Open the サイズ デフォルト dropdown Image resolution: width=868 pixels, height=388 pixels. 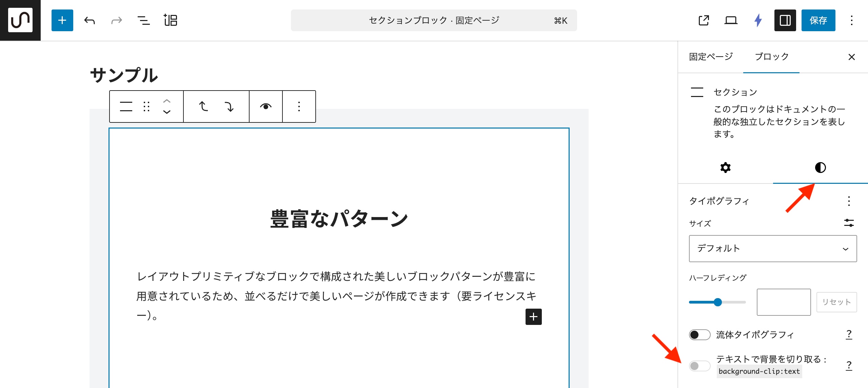point(772,249)
